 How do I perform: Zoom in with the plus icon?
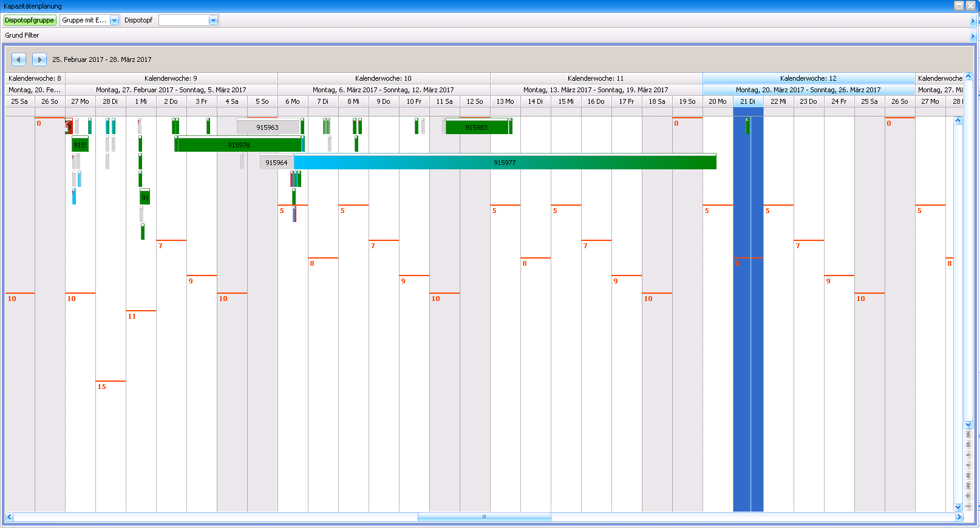tap(968, 496)
